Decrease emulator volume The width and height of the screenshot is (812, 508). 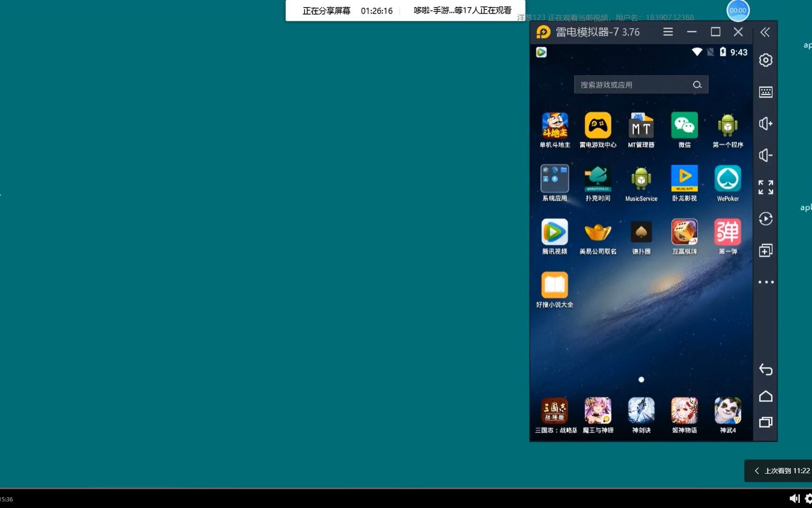765,155
